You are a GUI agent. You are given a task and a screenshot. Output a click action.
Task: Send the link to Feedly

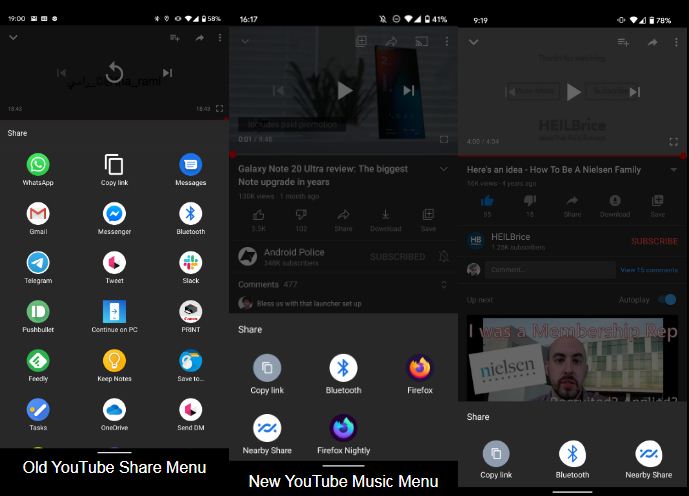pyautogui.click(x=38, y=360)
